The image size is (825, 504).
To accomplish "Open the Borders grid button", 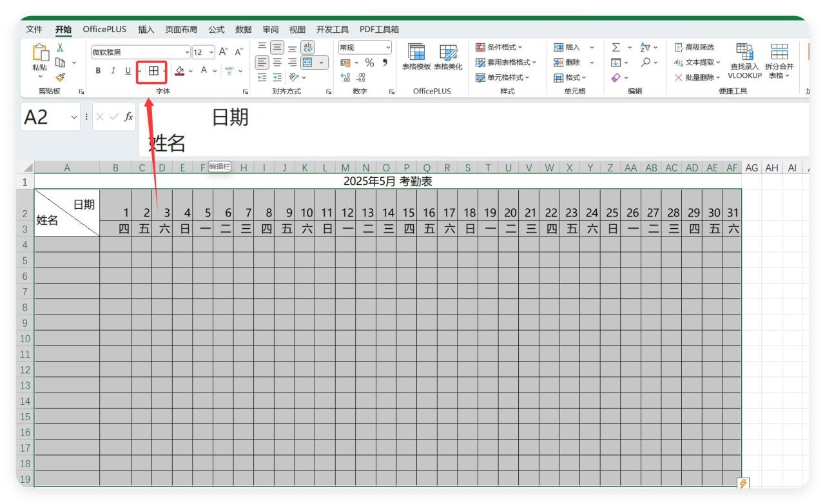I will pos(154,70).
